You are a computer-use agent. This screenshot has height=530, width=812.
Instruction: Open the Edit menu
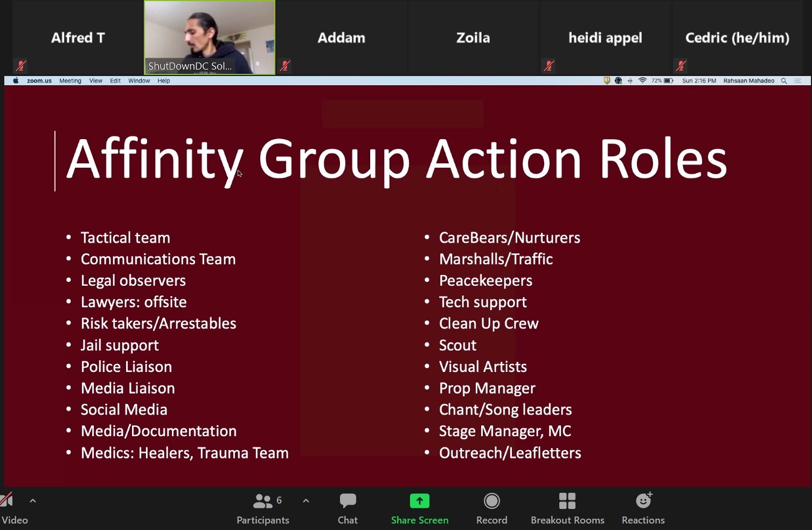[x=115, y=81]
